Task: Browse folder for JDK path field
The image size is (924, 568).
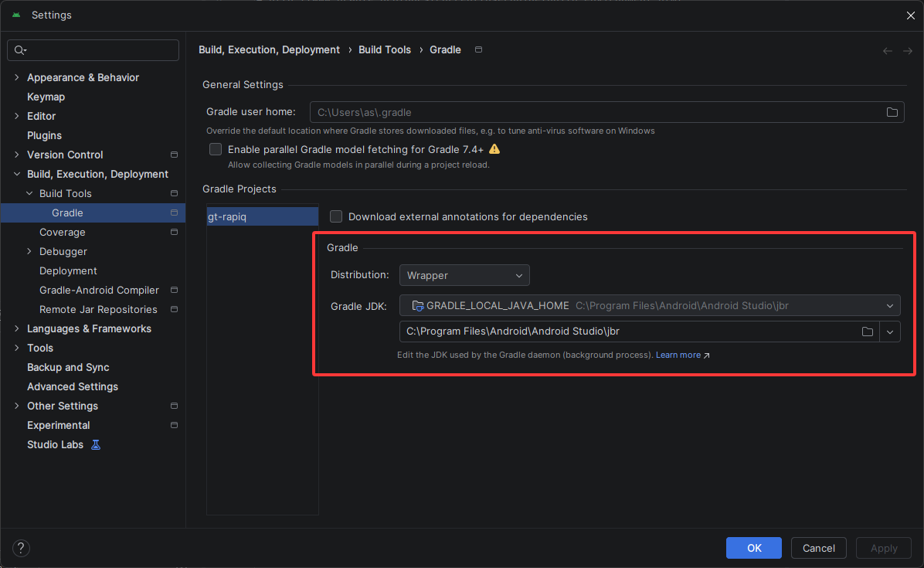Action: point(868,332)
